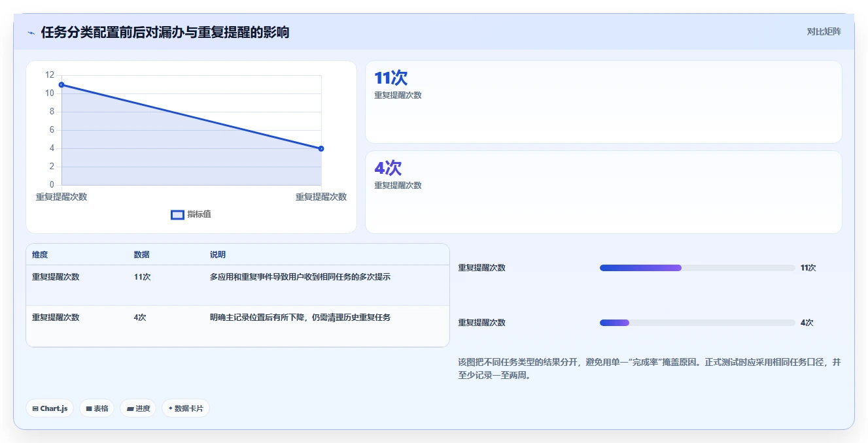Image resolution: width=868 pixels, height=443 pixels.
Task: Select the 数据卡片 tag pill
Action: 186,408
